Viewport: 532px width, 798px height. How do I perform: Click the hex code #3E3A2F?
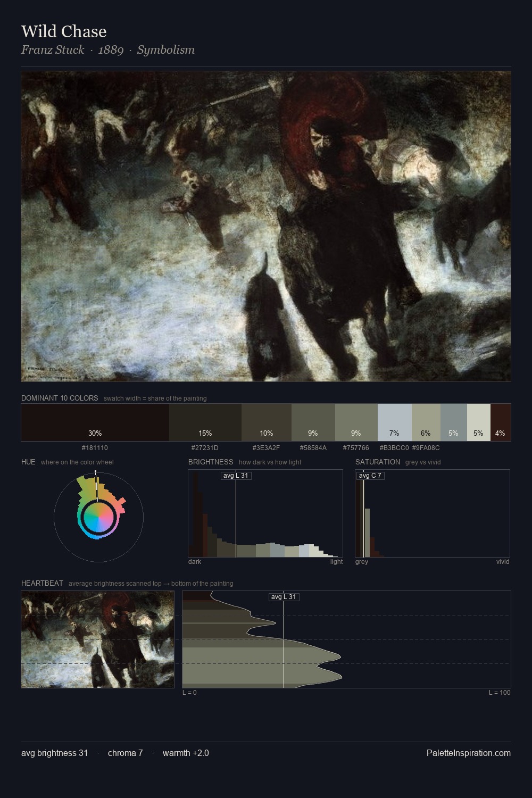(x=266, y=448)
